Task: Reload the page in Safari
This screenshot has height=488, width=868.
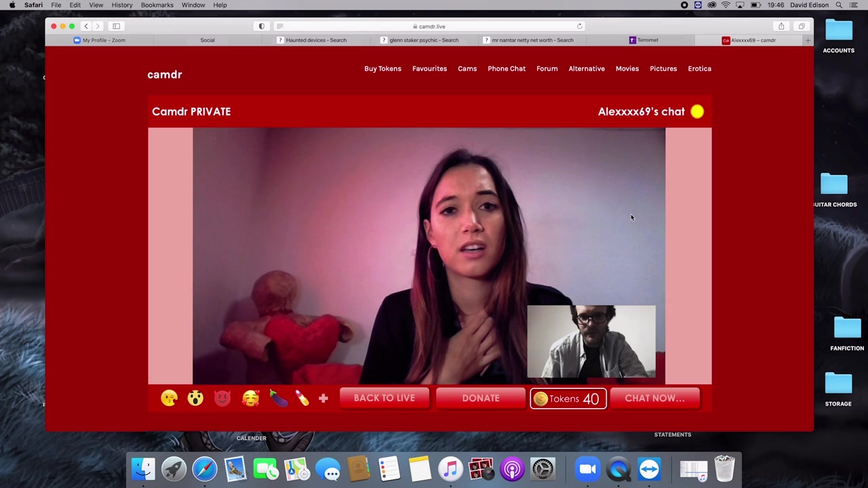Action: pyautogui.click(x=579, y=26)
